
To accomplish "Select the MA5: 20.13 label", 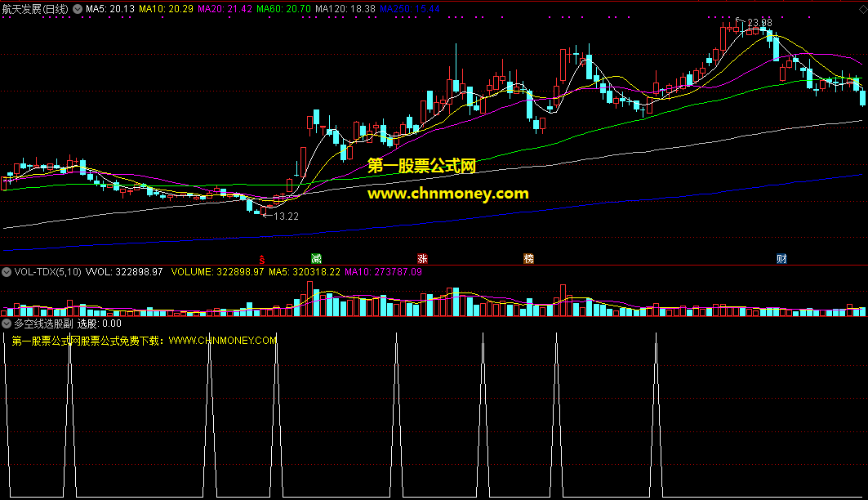I will [x=110, y=9].
